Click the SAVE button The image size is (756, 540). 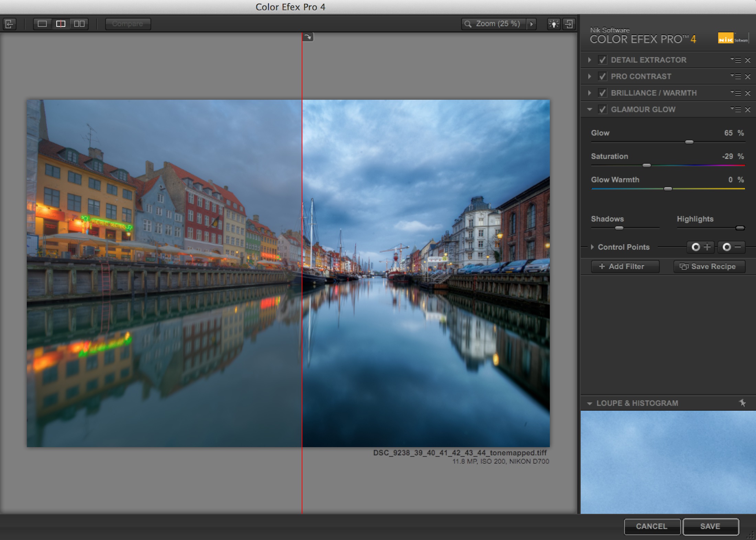(x=711, y=527)
